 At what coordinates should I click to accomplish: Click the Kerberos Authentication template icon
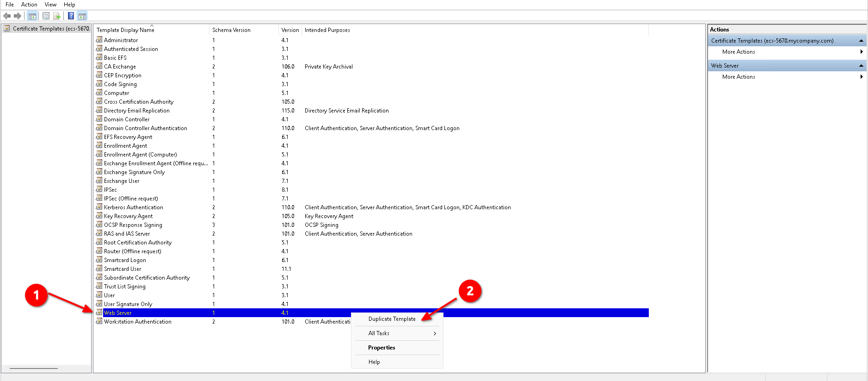pyautogui.click(x=99, y=207)
